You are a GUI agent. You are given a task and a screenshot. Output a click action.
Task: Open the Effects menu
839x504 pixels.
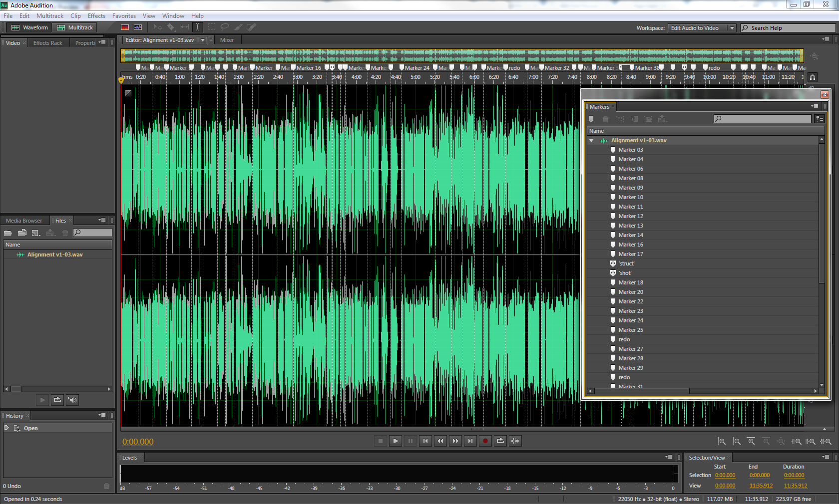[96, 16]
